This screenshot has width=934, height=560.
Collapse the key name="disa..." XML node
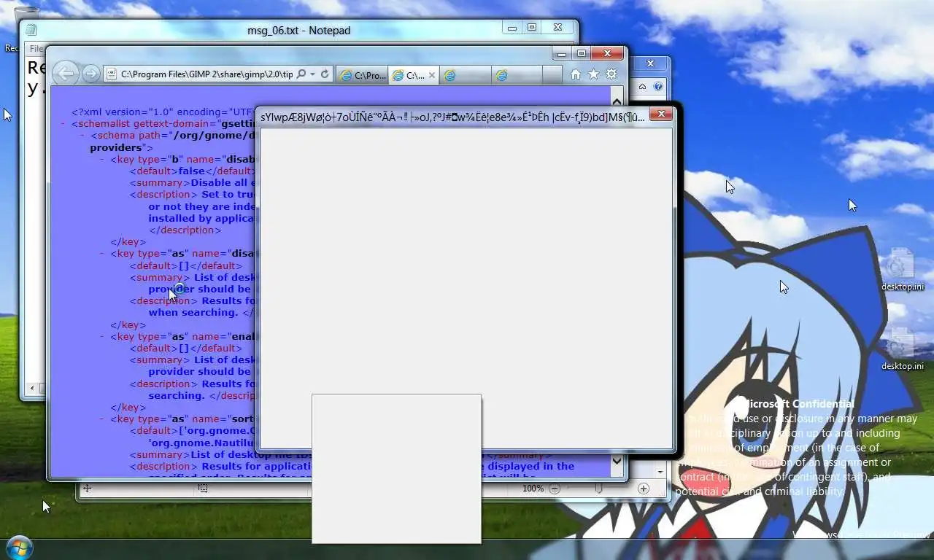pos(103,254)
